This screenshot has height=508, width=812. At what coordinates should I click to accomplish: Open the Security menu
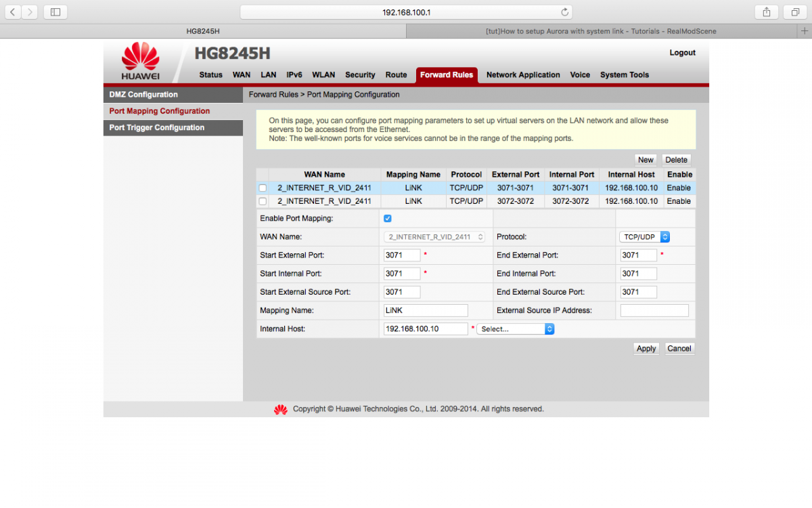tap(360, 75)
